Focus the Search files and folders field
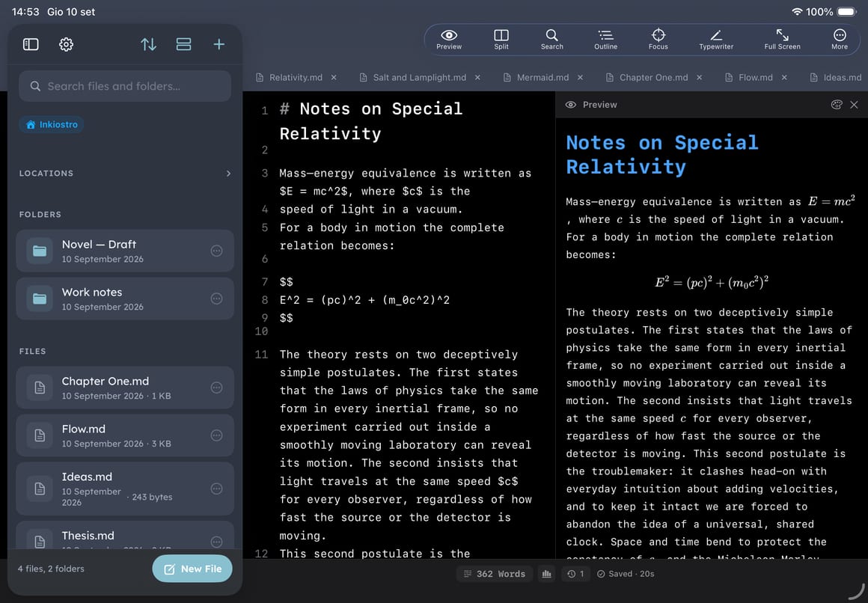Viewport: 868px width, 603px height. click(124, 86)
